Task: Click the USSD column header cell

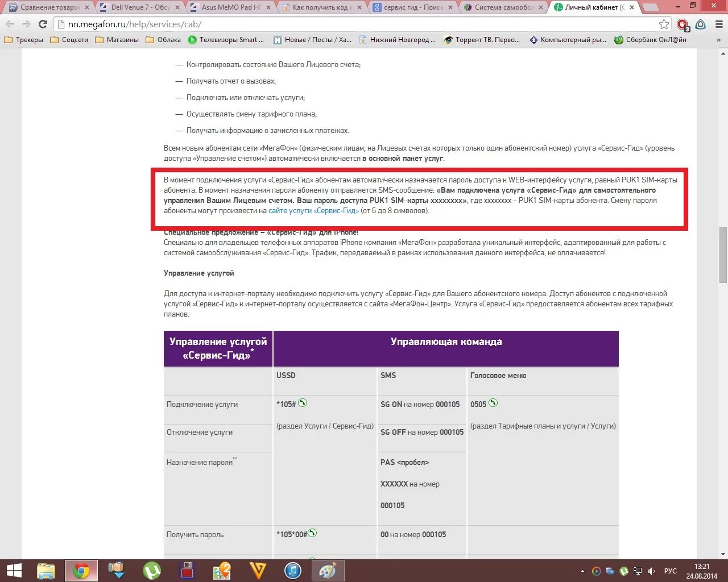Action: click(325, 381)
